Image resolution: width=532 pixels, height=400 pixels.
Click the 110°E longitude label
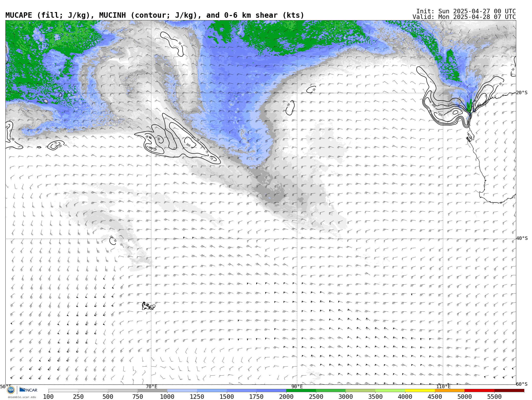443,387
